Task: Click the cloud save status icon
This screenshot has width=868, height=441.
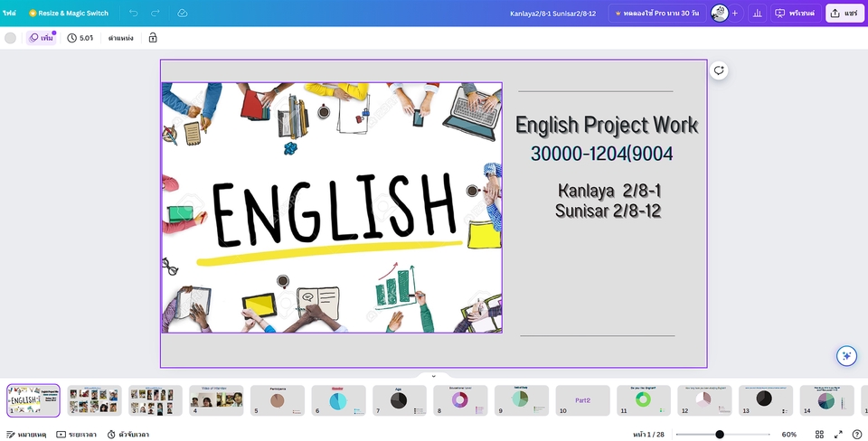Action: coord(182,13)
